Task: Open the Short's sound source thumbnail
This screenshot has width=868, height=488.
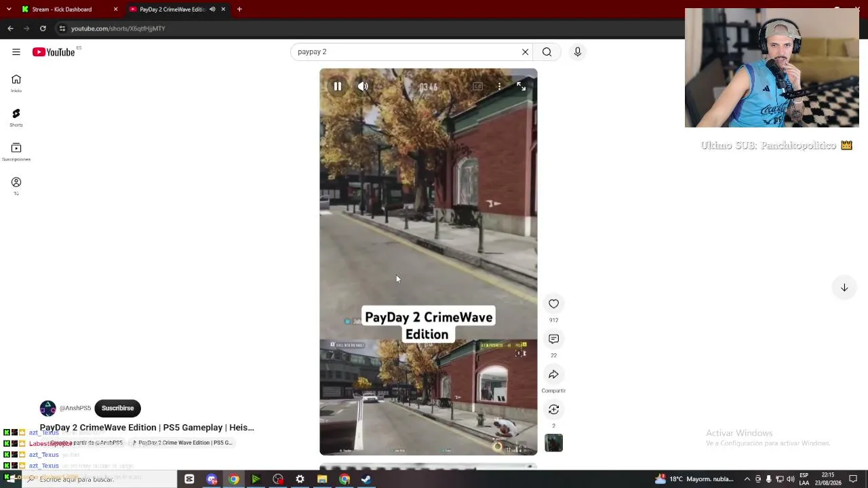Action: click(554, 443)
